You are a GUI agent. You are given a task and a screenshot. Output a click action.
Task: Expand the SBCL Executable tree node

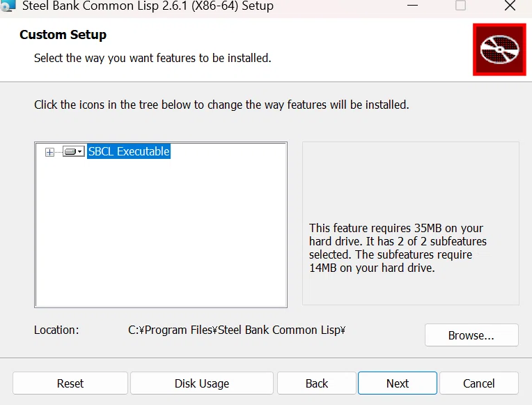49,152
